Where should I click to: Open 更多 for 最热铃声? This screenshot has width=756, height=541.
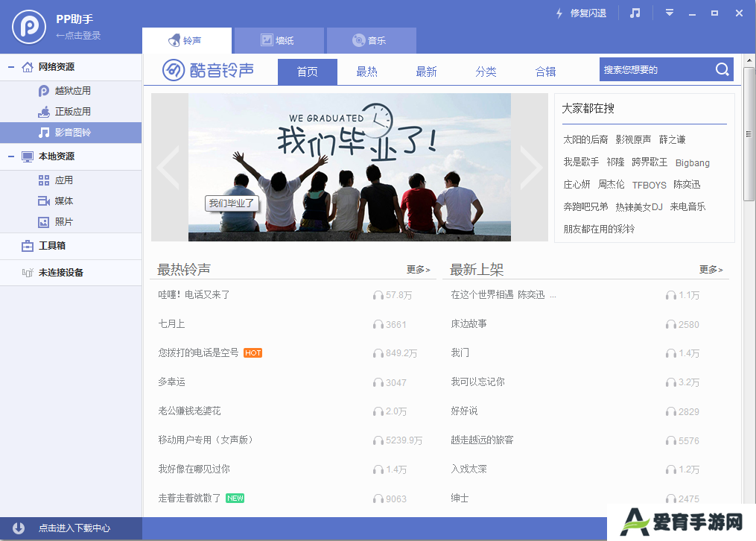coord(418,270)
